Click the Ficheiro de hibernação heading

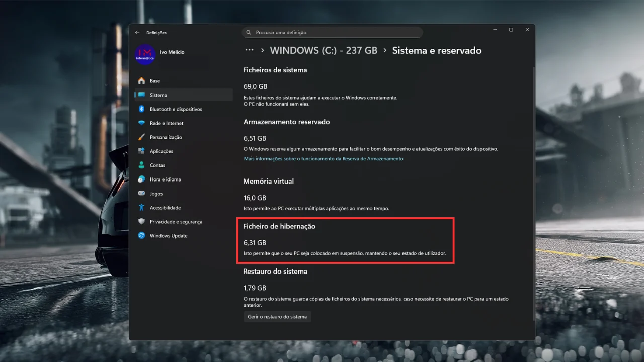279,227
